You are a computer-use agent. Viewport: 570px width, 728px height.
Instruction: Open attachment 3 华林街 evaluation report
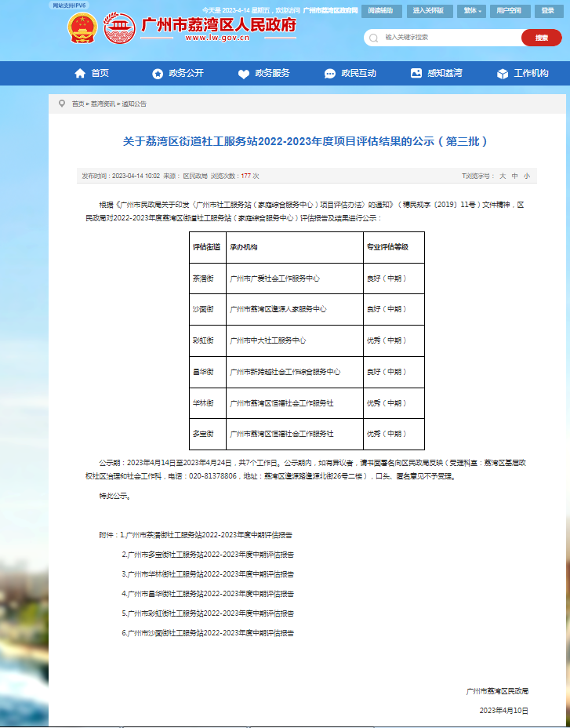pyautogui.click(x=208, y=574)
